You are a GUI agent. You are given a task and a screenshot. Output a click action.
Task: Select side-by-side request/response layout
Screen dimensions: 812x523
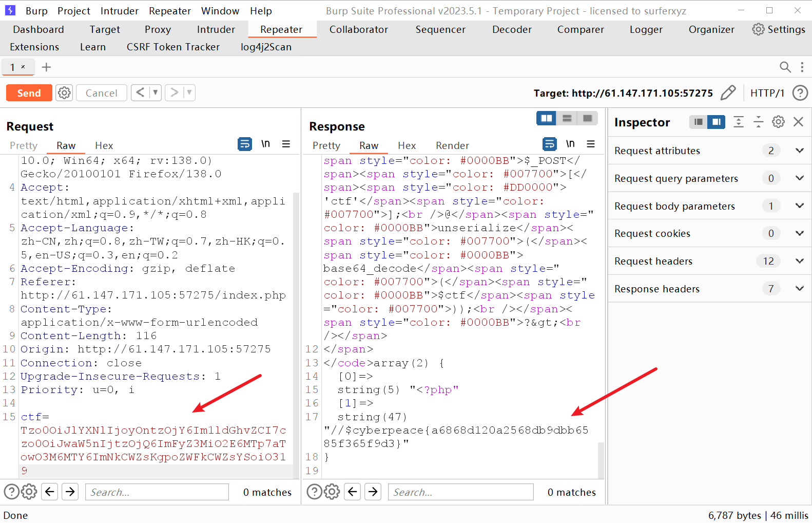547,118
